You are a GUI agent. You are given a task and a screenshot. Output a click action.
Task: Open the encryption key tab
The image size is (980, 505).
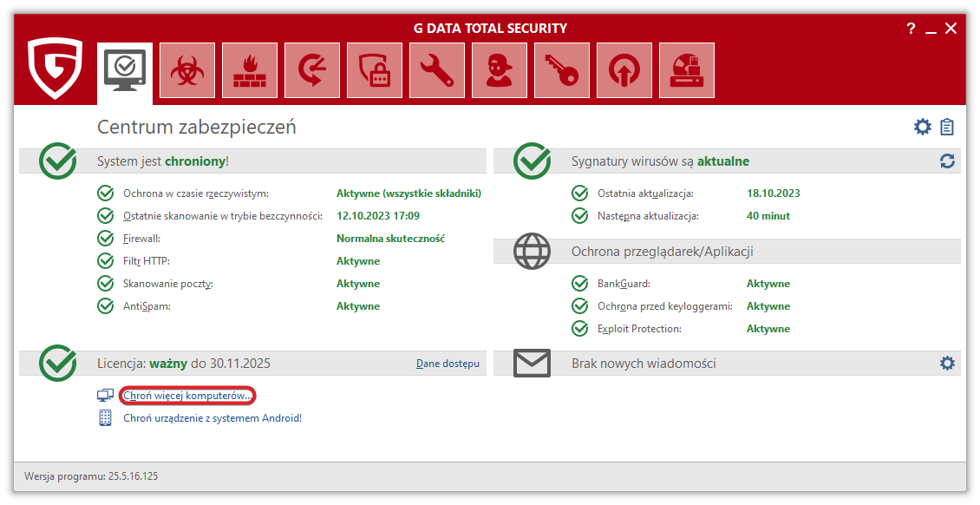pyautogui.click(x=562, y=70)
